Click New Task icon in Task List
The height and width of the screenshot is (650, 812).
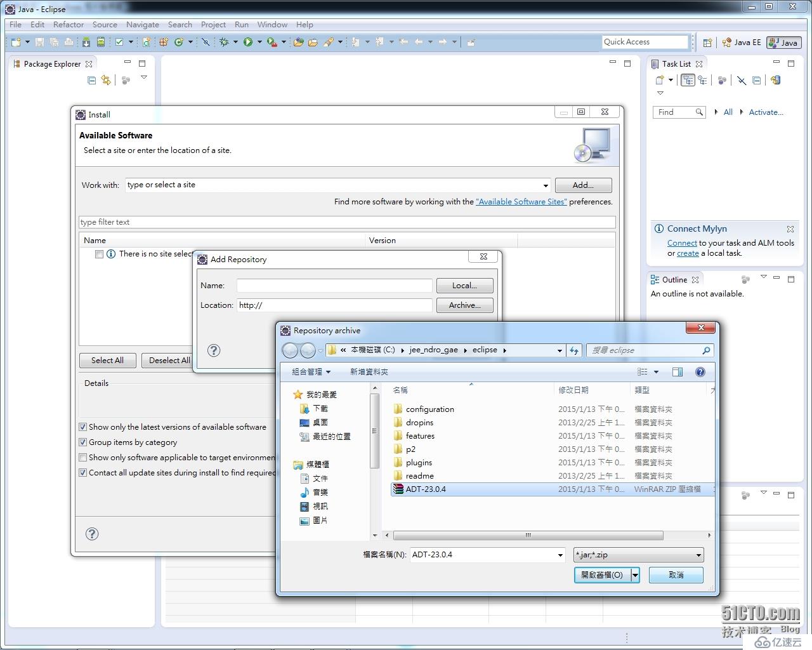660,80
